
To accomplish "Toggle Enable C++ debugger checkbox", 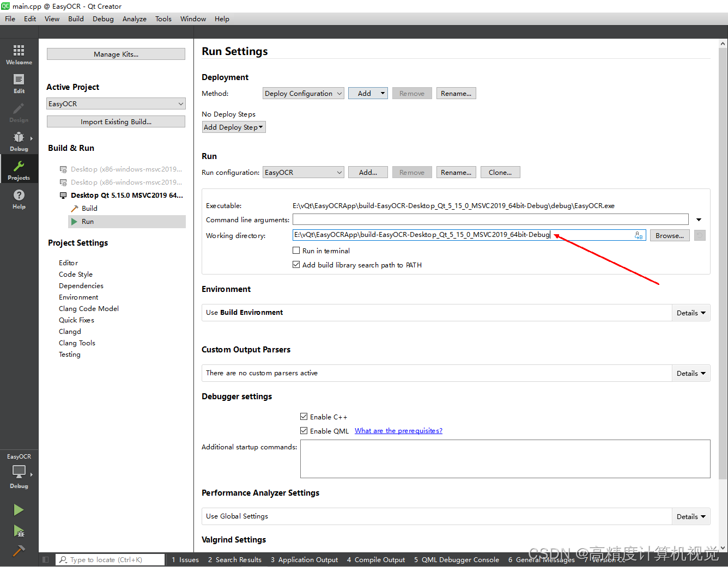I will tap(304, 417).
